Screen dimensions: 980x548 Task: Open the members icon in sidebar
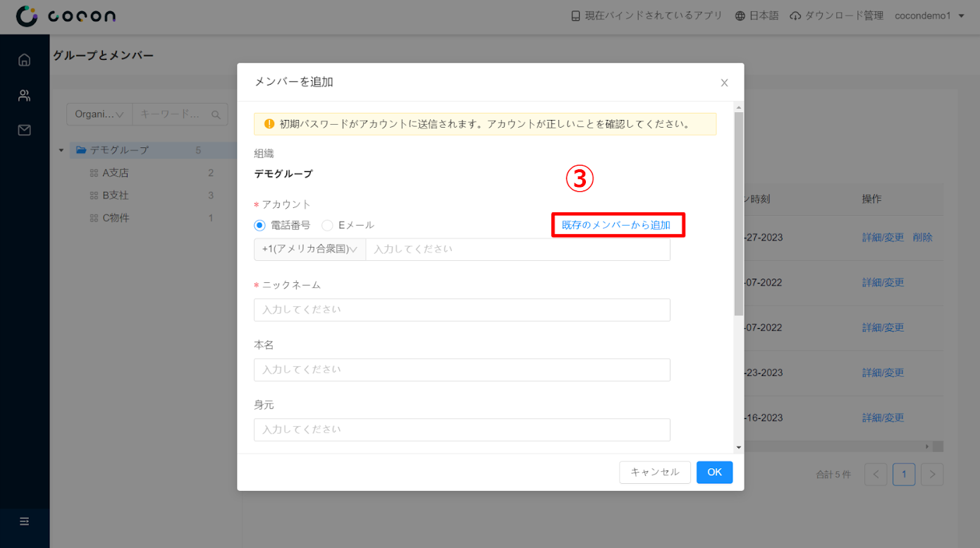tap(25, 95)
